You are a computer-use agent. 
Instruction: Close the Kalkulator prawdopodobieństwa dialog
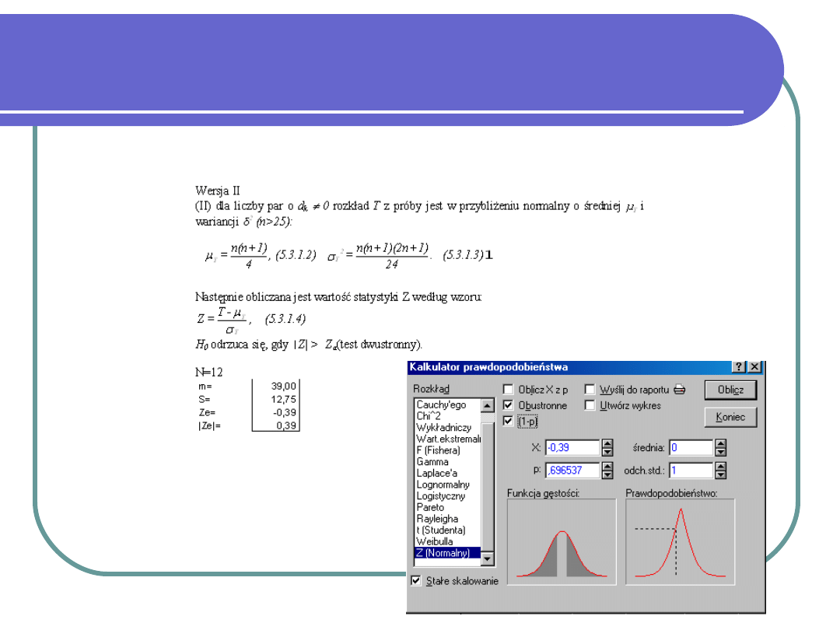pos(754,367)
